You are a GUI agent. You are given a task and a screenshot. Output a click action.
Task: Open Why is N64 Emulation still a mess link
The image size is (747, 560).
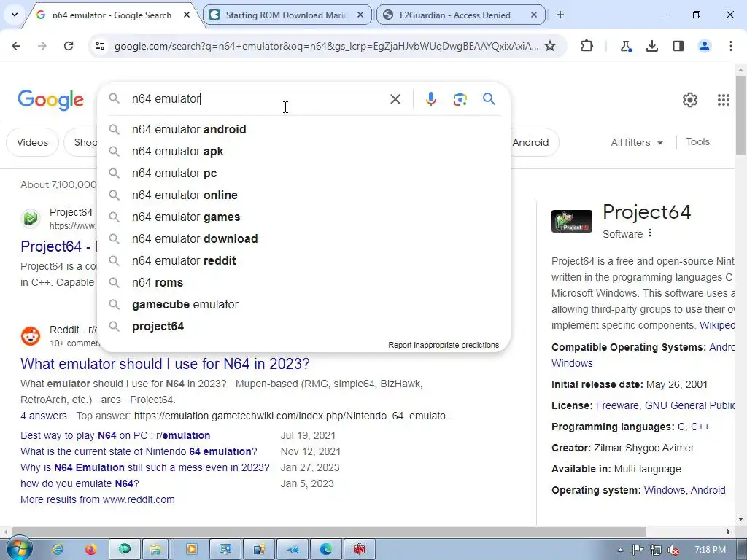click(x=145, y=467)
